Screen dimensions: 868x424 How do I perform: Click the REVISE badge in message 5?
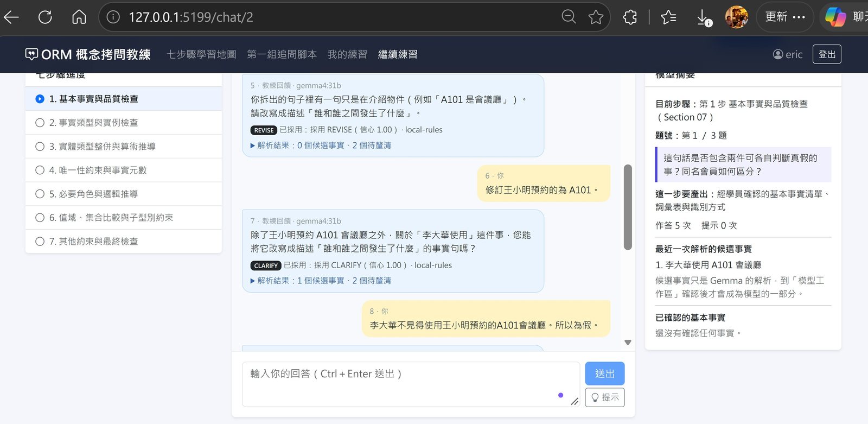point(264,130)
